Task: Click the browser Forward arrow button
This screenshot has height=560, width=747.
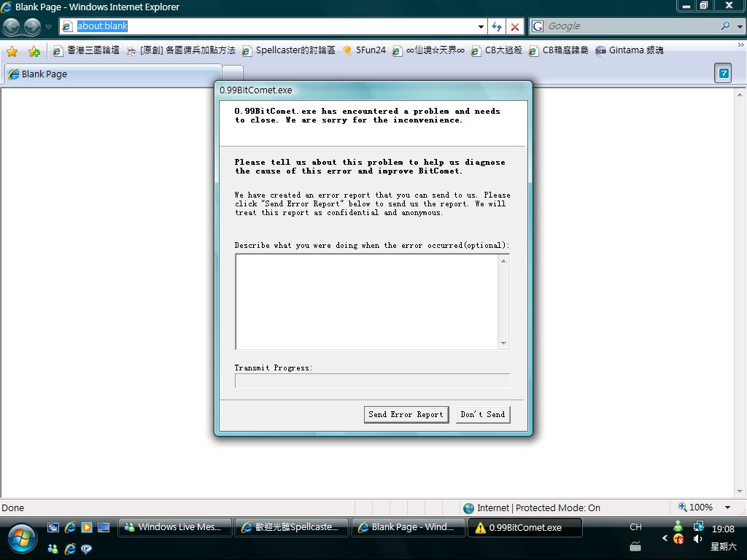Action: [32, 26]
